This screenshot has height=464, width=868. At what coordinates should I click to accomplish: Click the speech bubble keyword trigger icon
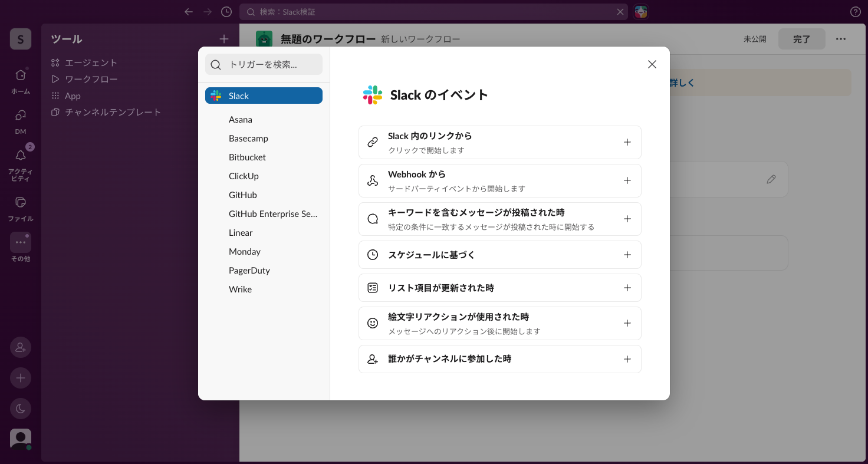[373, 219]
